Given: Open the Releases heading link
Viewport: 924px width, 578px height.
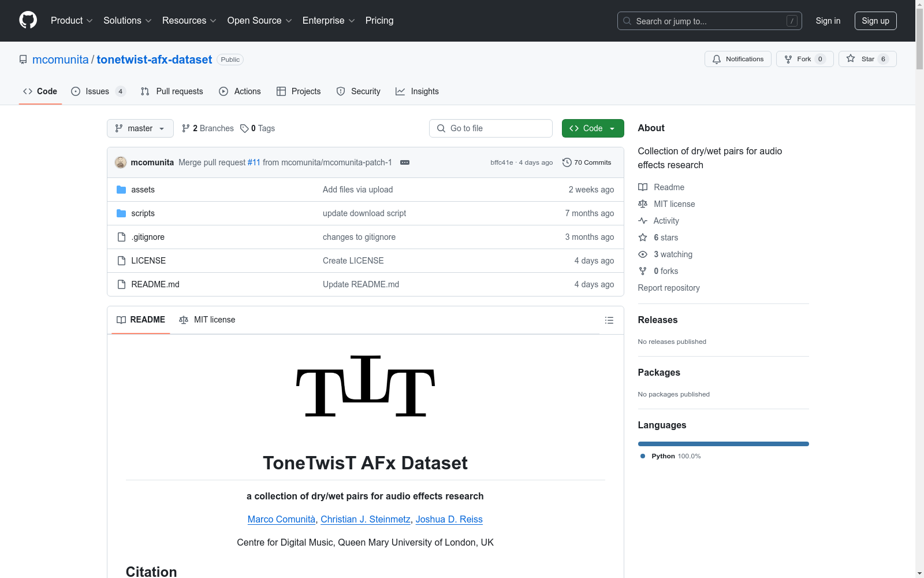Looking at the screenshot, I should click(x=658, y=320).
